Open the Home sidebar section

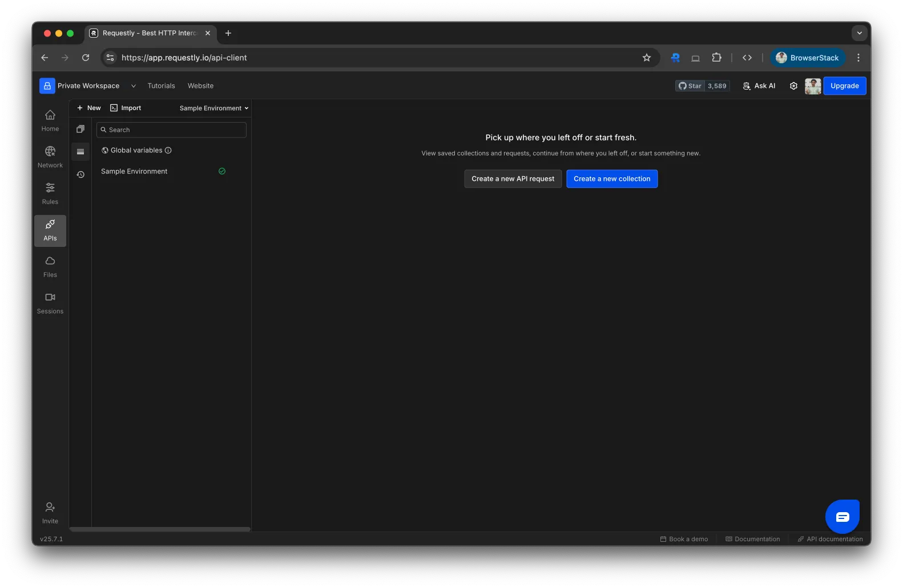50,121
